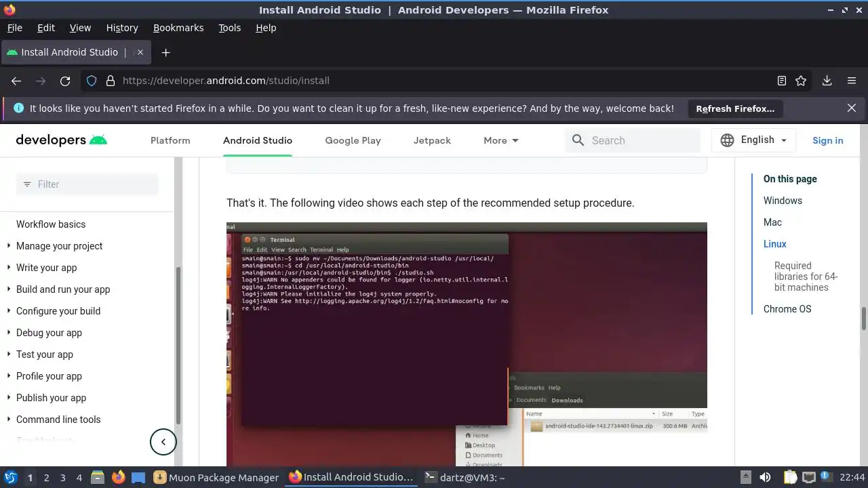Jump to Chrome OS section link
The height and width of the screenshot is (488, 868).
click(x=787, y=309)
